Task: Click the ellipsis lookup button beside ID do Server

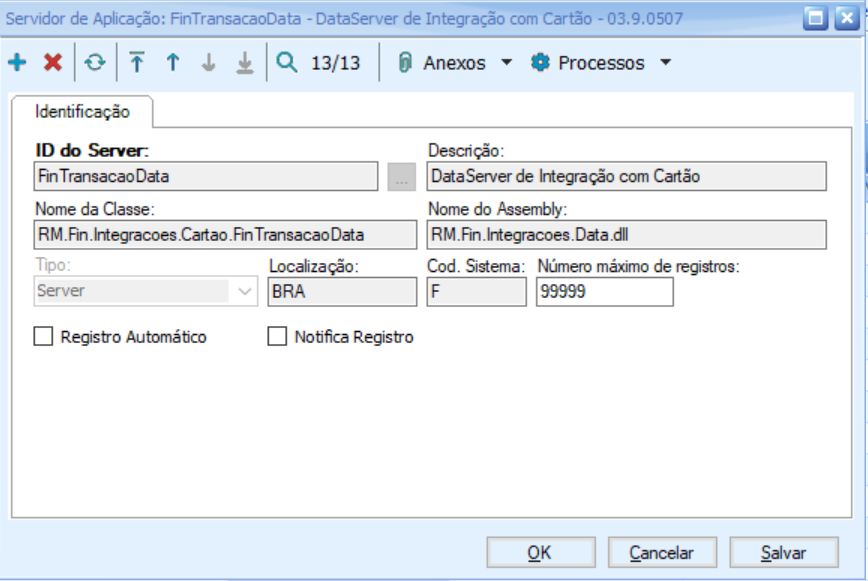Action: pyautogui.click(x=401, y=177)
